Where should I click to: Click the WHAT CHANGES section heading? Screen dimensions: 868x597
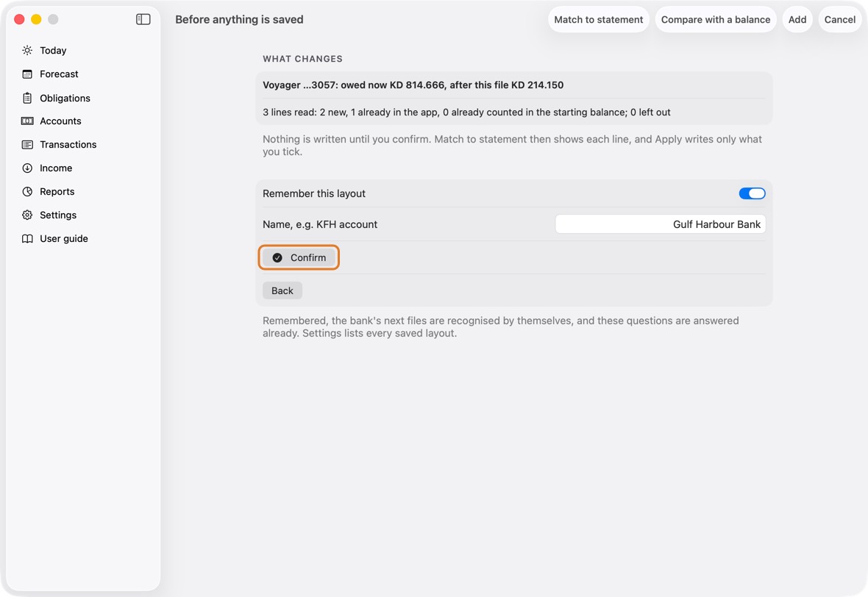coord(302,59)
